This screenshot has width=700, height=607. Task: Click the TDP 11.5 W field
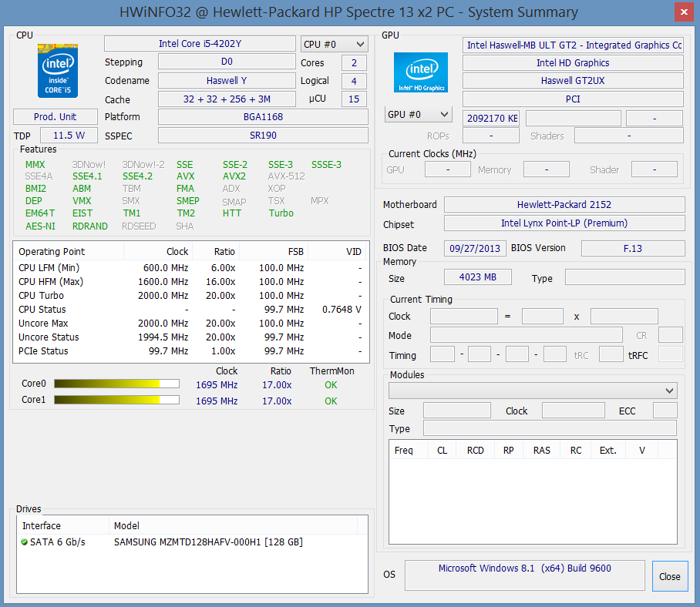pyautogui.click(x=69, y=135)
